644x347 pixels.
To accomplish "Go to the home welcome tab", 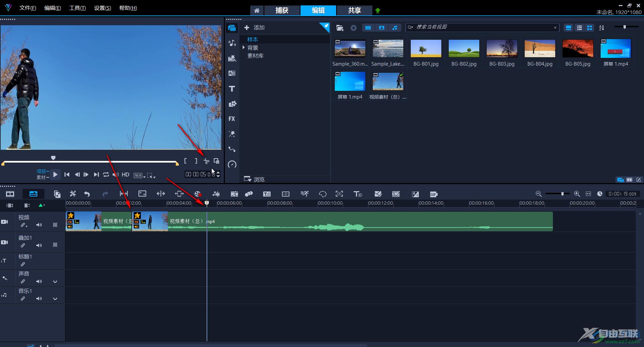I will pyautogui.click(x=257, y=10).
